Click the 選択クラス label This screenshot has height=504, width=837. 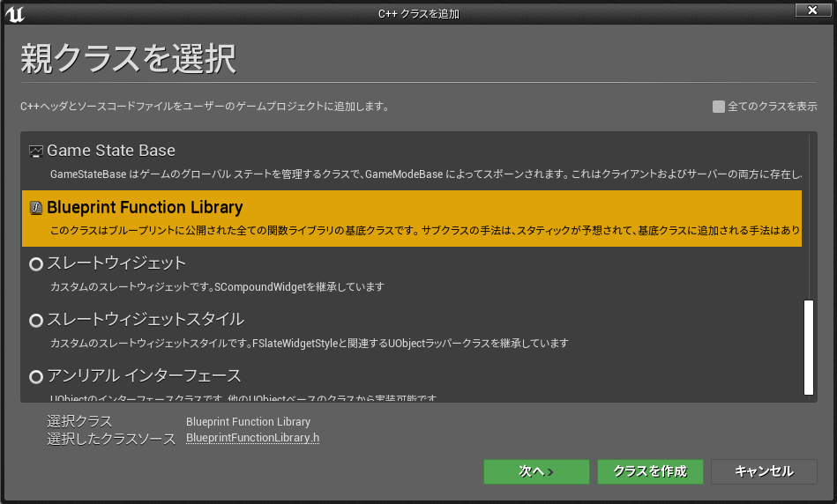(79, 421)
